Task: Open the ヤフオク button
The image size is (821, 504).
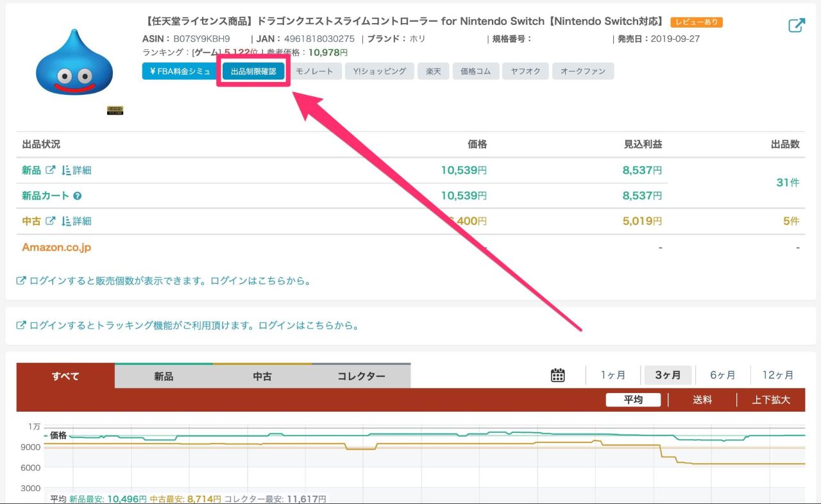Action: coord(526,71)
